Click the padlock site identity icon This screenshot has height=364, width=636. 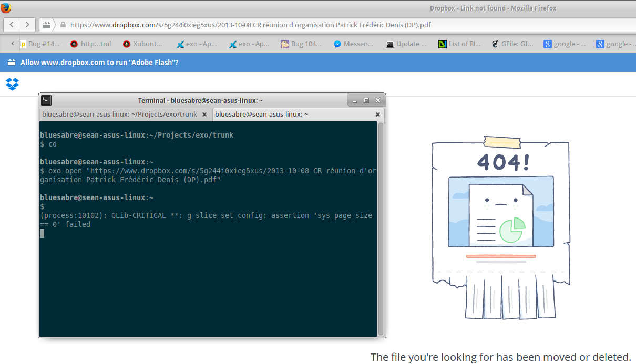(x=63, y=25)
